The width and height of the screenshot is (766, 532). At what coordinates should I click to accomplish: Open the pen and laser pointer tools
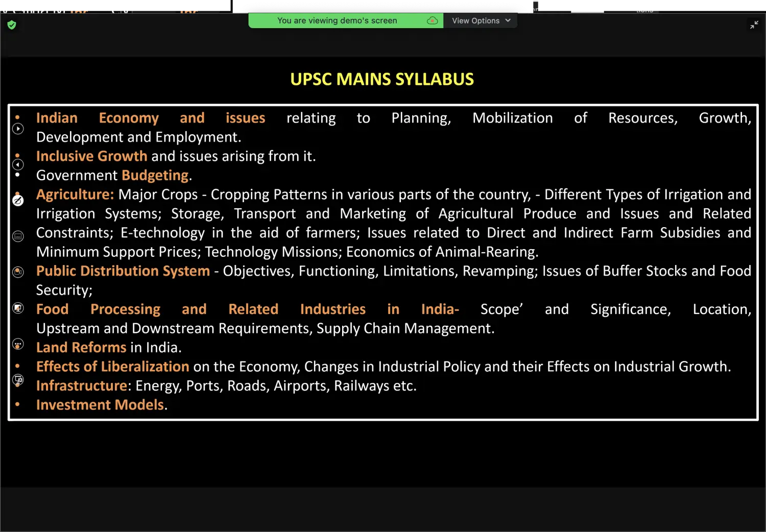coord(18,201)
